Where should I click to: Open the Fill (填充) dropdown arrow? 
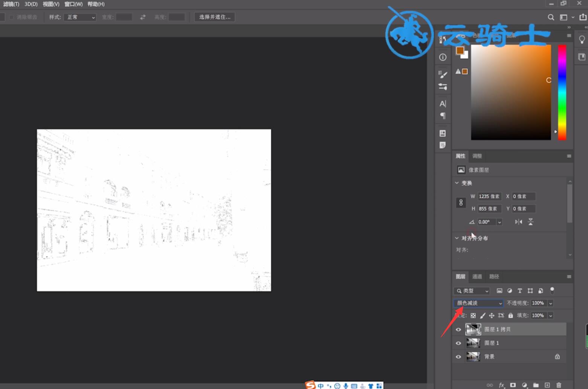(550, 316)
